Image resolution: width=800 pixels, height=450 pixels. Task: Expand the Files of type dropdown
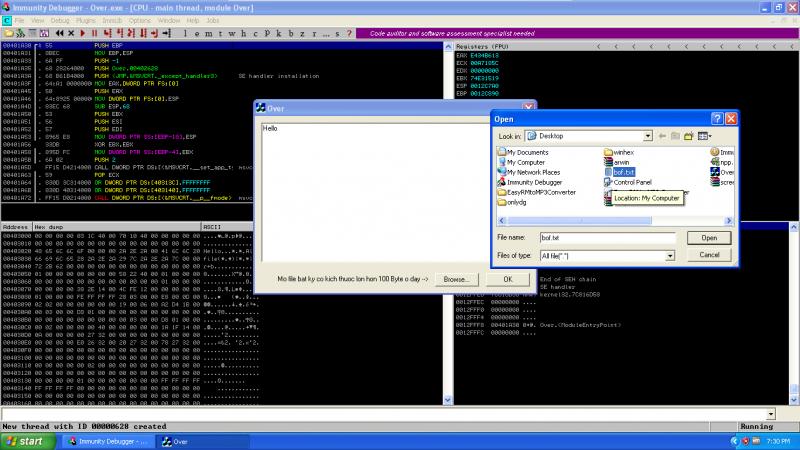pyautogui.click(x=669, y=256)
